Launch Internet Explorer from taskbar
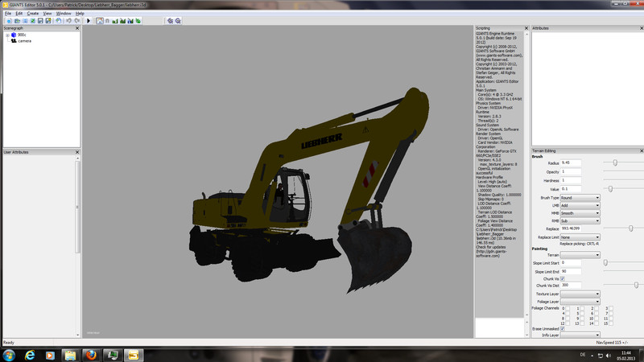The width and height of the screenshot is (644, 362). tap(30, 355)
